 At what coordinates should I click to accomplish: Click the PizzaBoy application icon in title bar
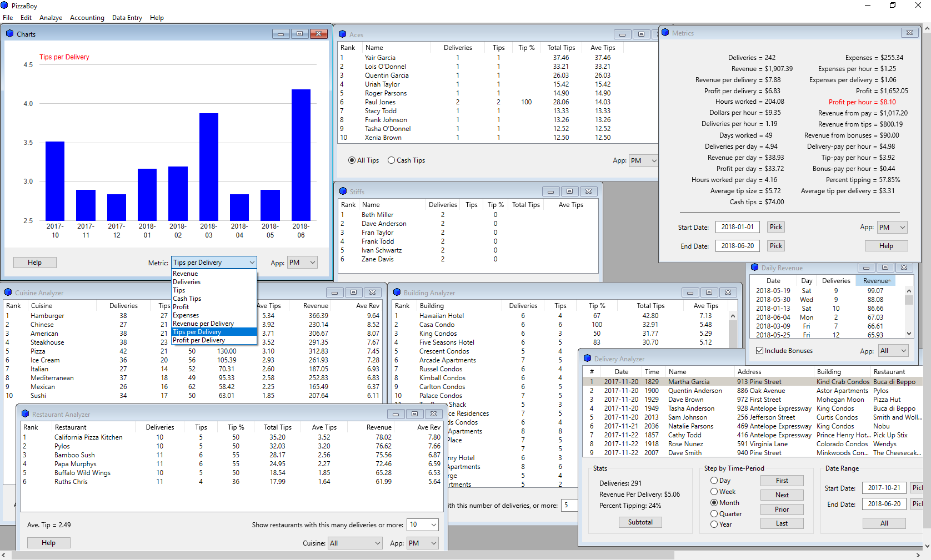point(5,6)
